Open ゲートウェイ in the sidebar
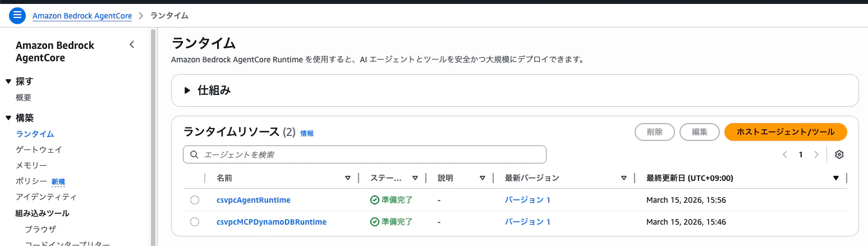The height and width of the screenshot is (246, 868). (x=39, y=149)
